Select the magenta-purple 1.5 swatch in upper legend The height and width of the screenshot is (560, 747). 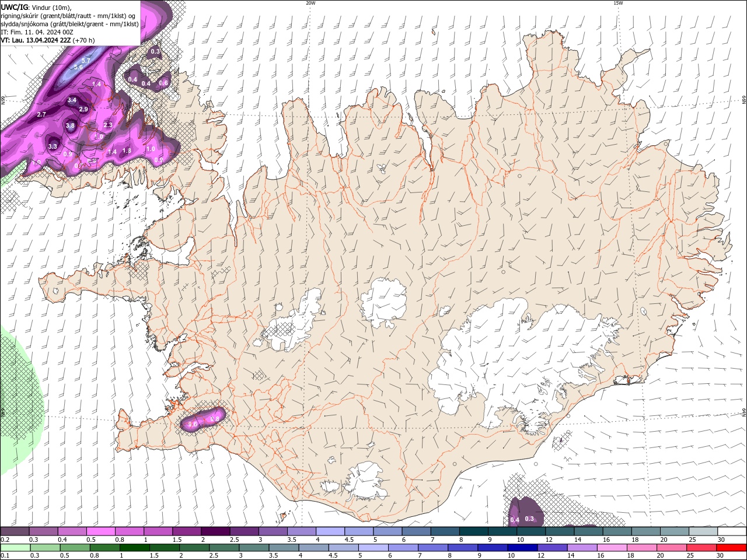187,531
